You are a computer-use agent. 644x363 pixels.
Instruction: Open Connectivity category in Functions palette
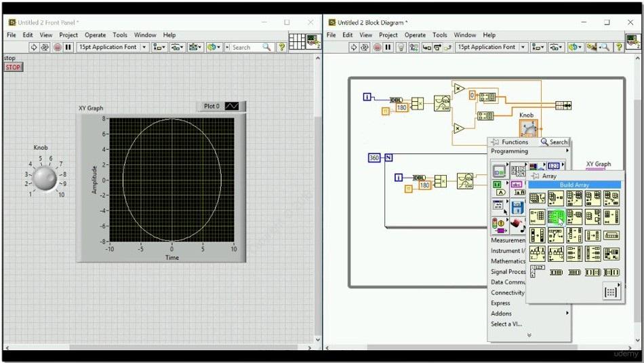pyautogui.click(x=508, y=292)
